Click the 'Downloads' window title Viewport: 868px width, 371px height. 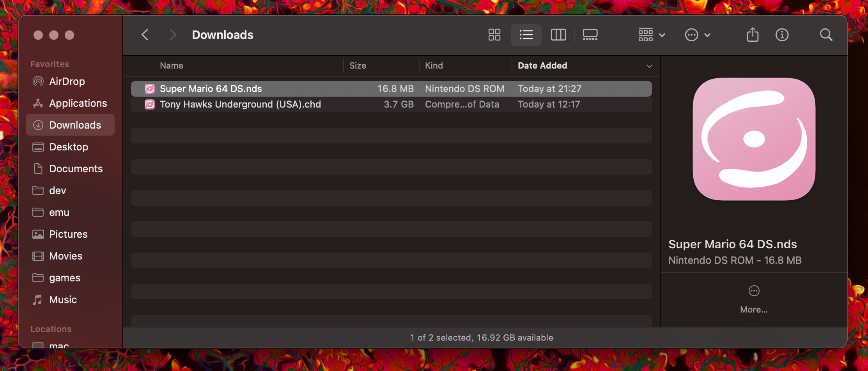[223, 35]
